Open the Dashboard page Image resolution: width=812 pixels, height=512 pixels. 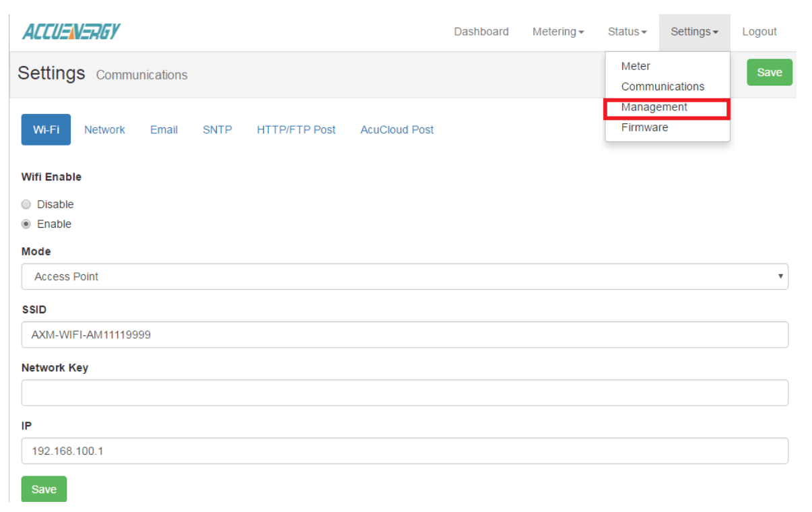tap(481, 32)
